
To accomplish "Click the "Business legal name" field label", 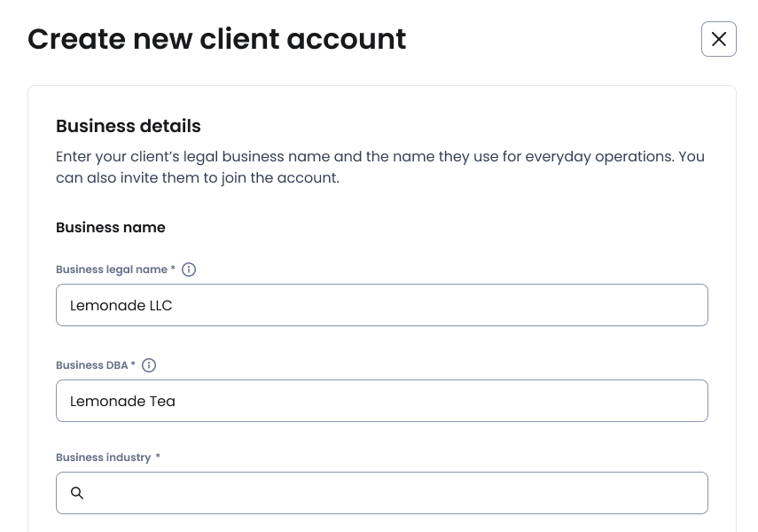I will click(111, 270).
